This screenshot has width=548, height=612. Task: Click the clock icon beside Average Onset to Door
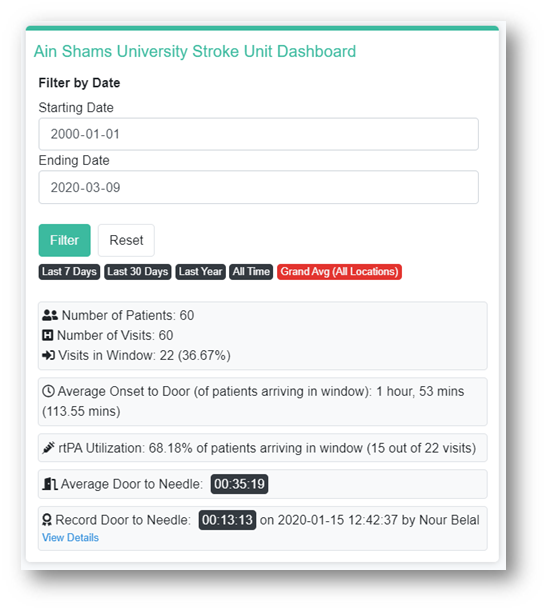coord(48,391)
